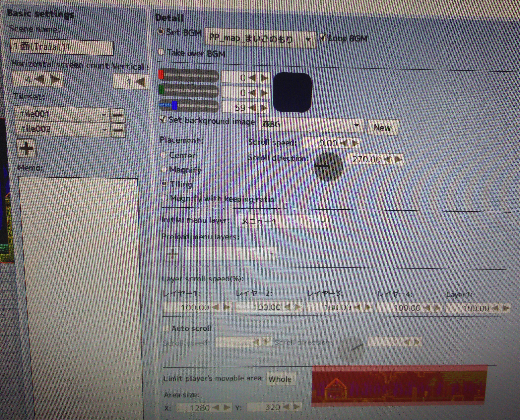This screenshot has height=420, width=520.
Task: Select the Take over BGM radio button
Action: pyautogui.click(x=161, y=52)
